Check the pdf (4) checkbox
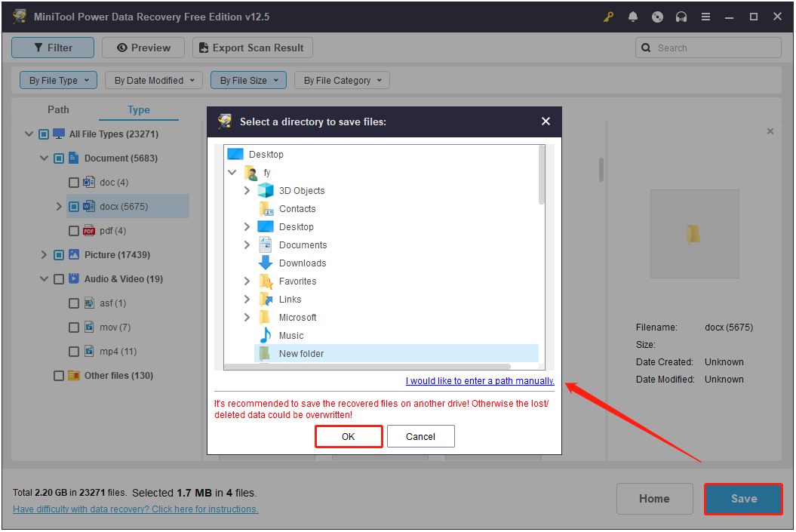Viewport: 796px width, 532px height. click(74, 230)
